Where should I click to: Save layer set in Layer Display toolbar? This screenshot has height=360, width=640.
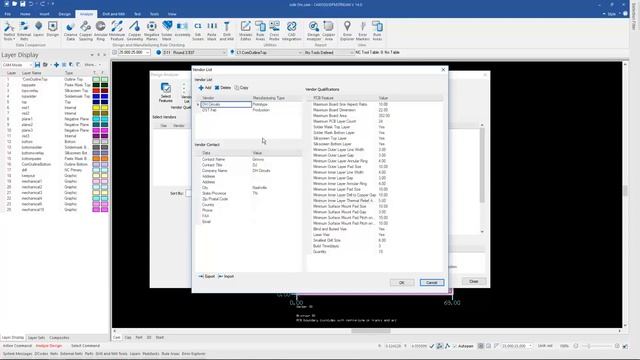[x=37, y=65]
